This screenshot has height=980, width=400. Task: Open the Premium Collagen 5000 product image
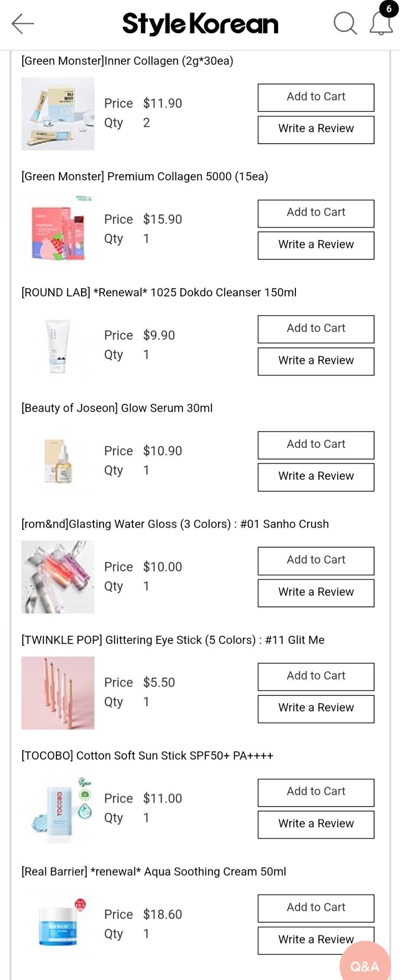(58, 230)
